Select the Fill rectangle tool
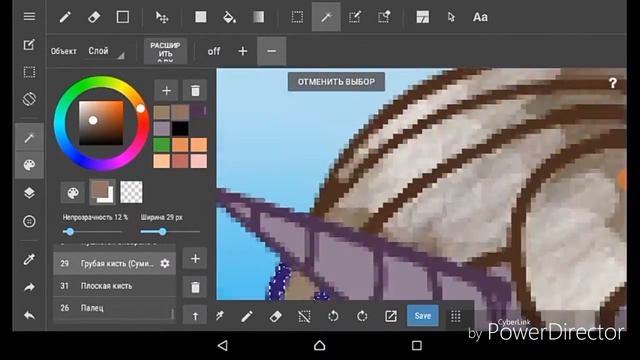 200,17
